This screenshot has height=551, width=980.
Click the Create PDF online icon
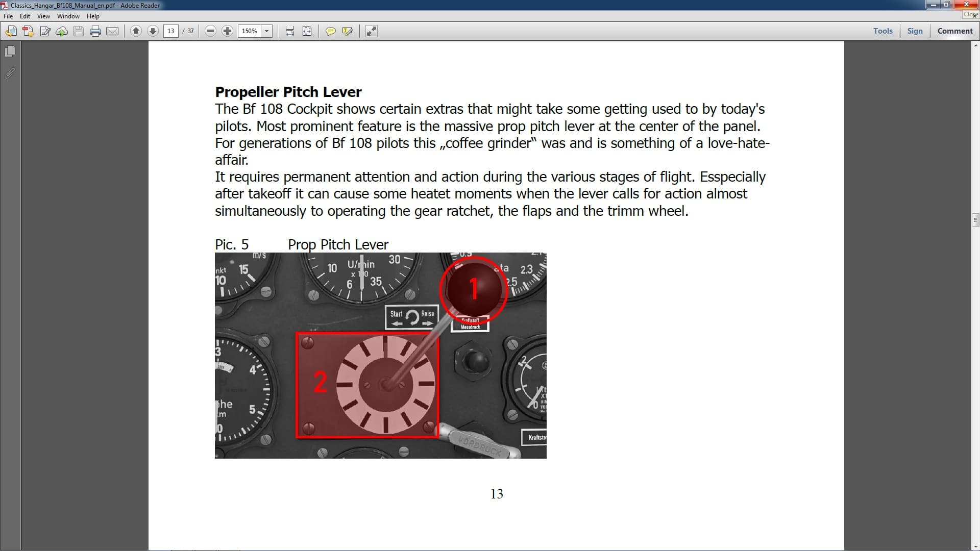click(28, 31)
